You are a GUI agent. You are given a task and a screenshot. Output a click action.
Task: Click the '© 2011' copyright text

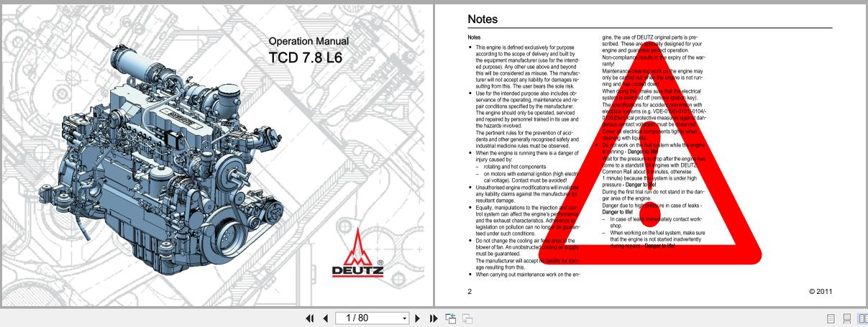pos(820,291)
